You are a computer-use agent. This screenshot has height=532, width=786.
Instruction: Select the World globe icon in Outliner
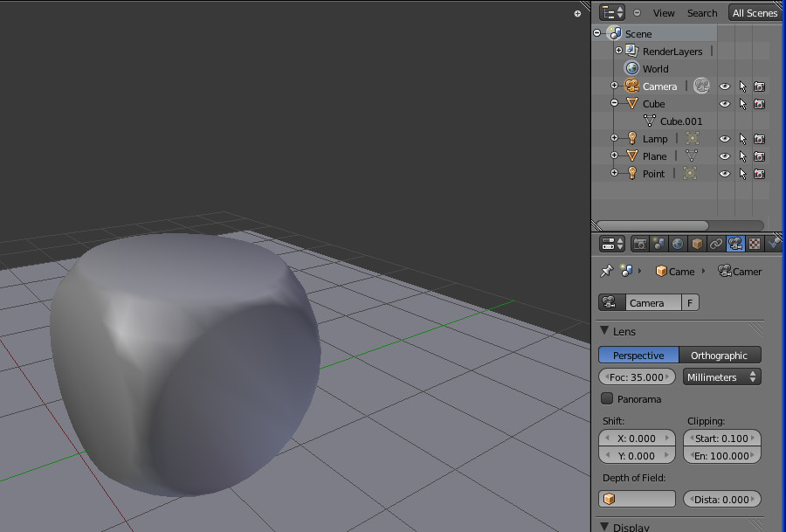tap(631, 68)
